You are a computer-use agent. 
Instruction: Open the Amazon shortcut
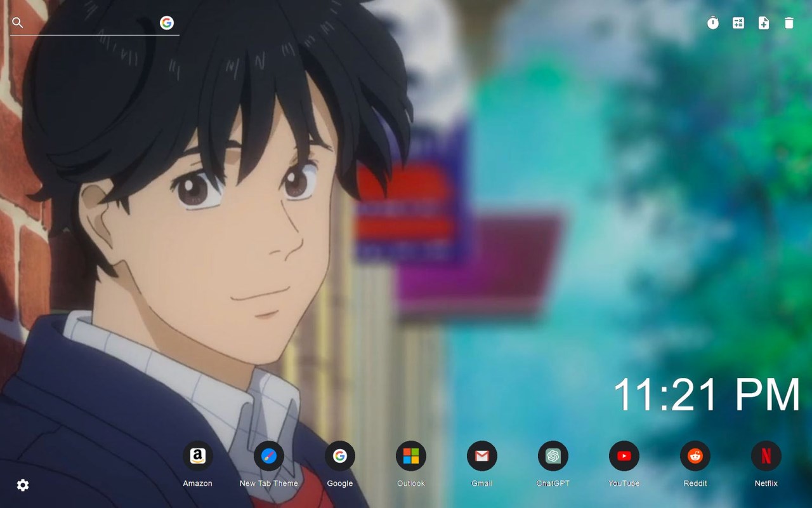[198, 456]
